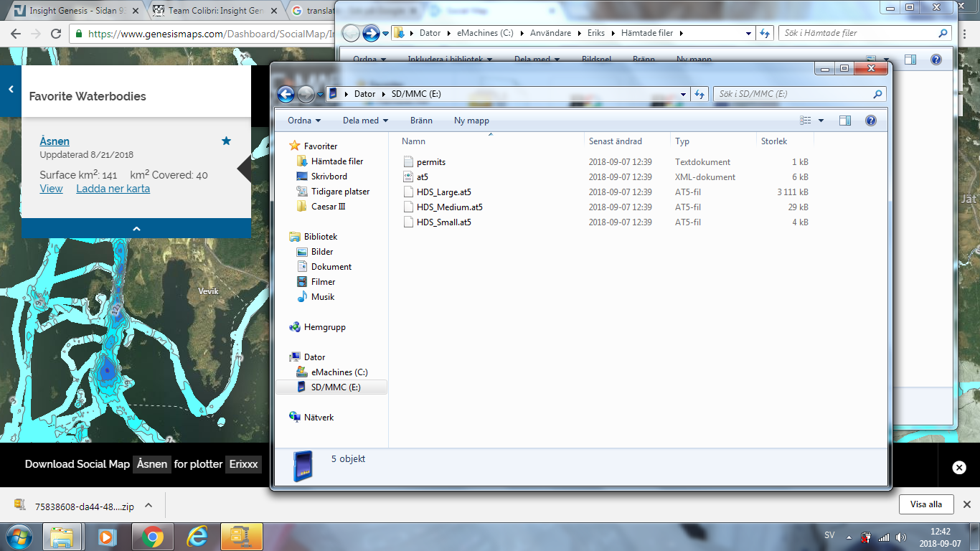Click the change view icon in SD/MMC window
Viewport: 980px width, 551px height.
[806, 121]
